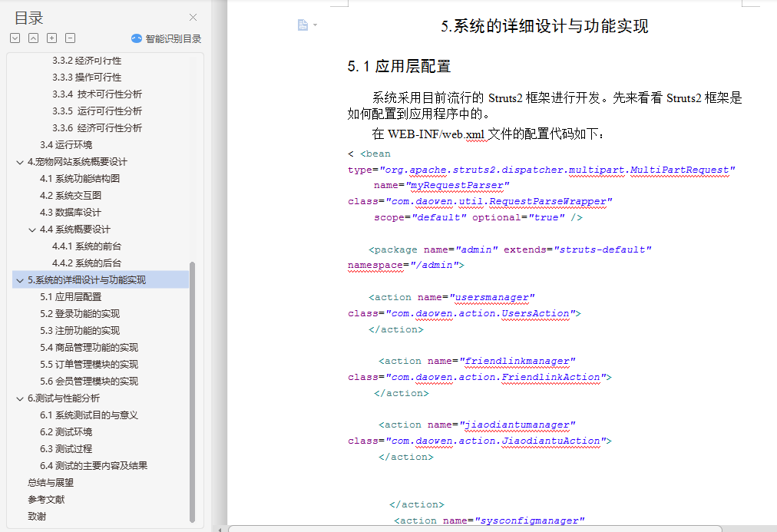Go to 3.3.5 运行可行性分析 heading
777x532 pixels.
[x=97, y=111]
